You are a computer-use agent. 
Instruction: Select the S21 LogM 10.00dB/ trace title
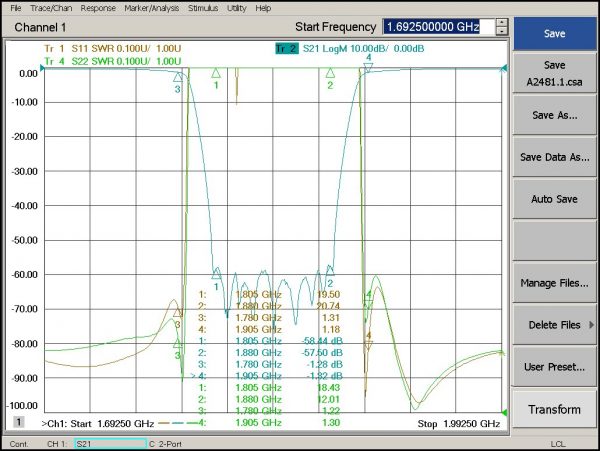click(363, 49)
